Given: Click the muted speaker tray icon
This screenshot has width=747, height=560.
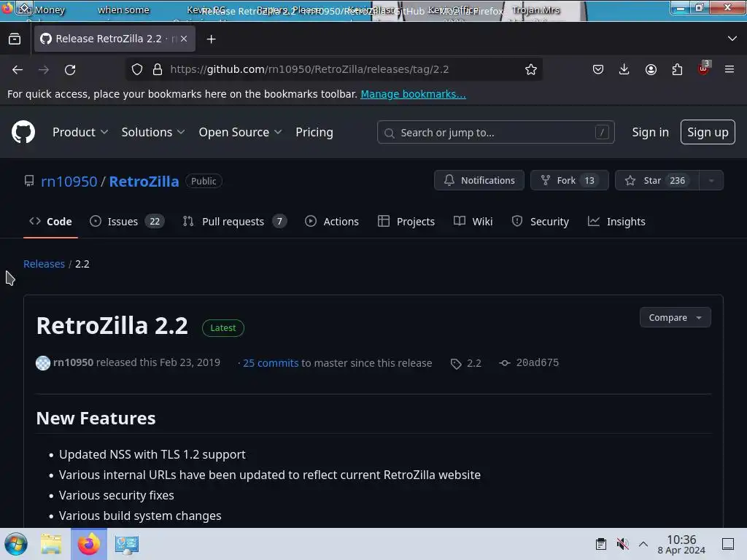Looking at the screenshot, I should tap(622, 544).
